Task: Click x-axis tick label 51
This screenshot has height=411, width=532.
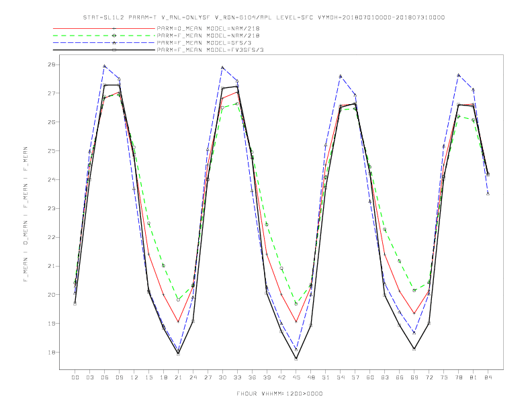Action: coord(326,377)
